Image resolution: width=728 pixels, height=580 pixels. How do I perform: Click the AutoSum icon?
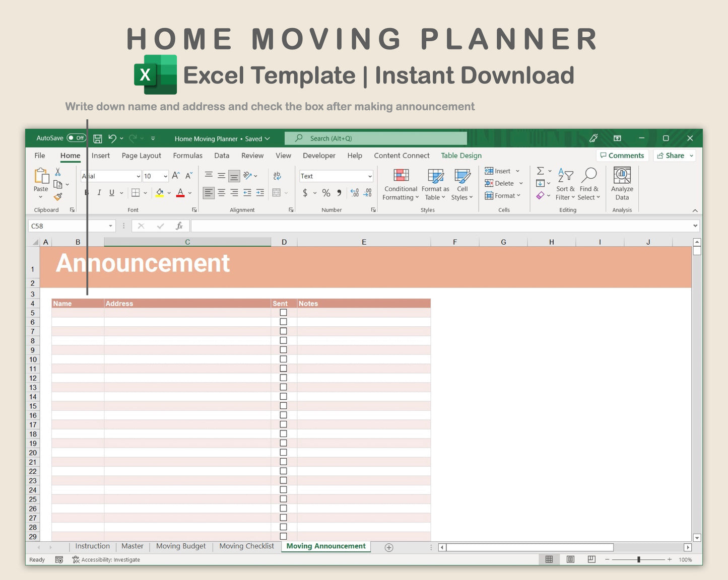(x=541, y=171)
